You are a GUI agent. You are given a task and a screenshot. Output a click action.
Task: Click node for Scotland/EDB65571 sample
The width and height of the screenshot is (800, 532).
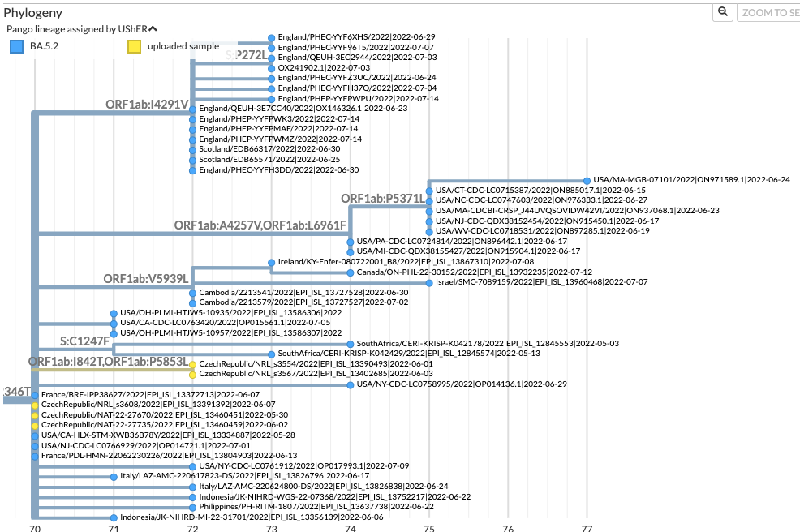192,160
